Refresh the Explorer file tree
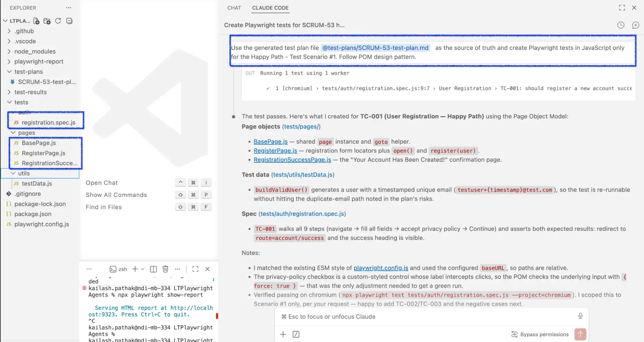Screen dimensions: 644x342 coord(58,21)
